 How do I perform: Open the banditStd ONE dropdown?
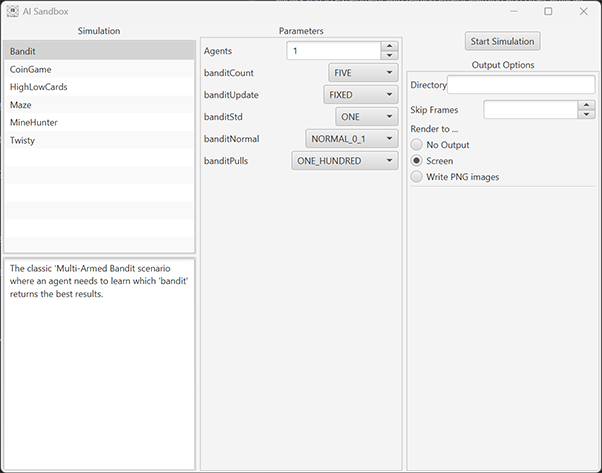[x=367, y=117]
